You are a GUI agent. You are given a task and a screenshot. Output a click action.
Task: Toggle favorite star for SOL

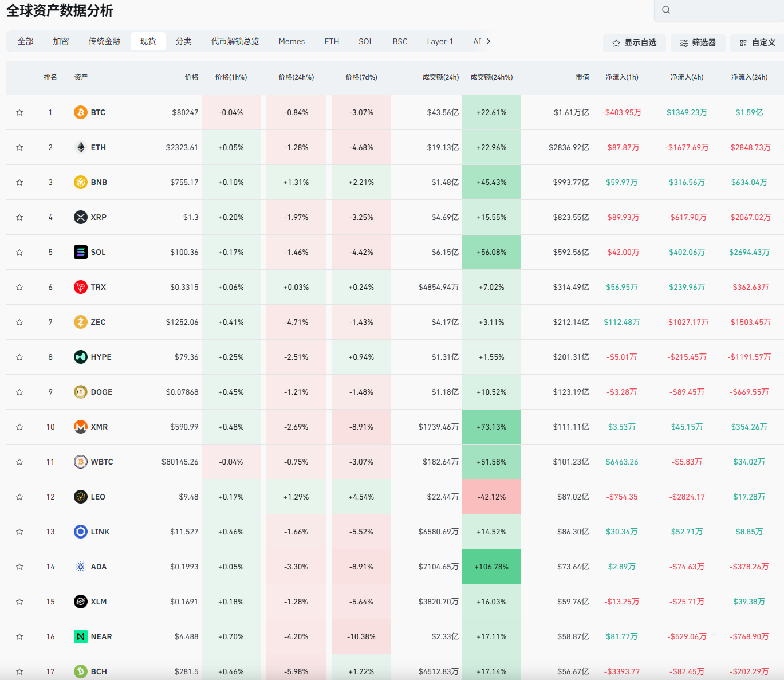[x=19, y=252]
